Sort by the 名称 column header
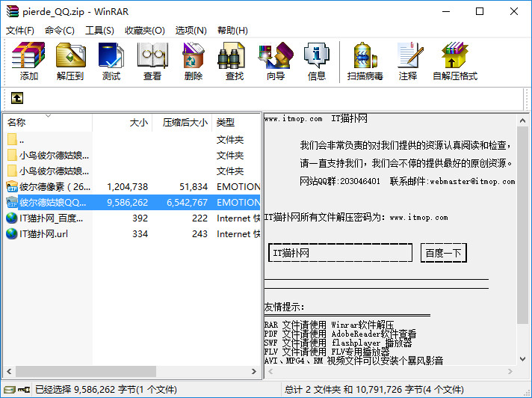Screen dimensions: 532x398 pyautogui.click(x=48, y=122)
